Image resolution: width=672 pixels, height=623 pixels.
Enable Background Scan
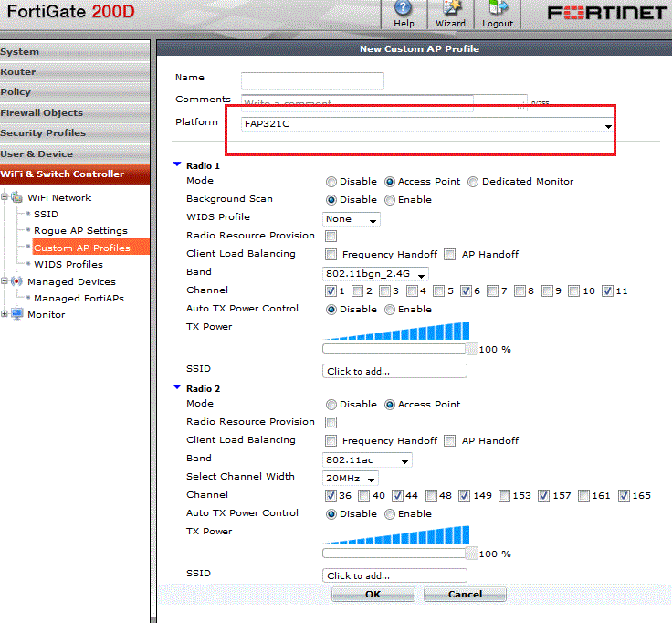coord(389,200)
